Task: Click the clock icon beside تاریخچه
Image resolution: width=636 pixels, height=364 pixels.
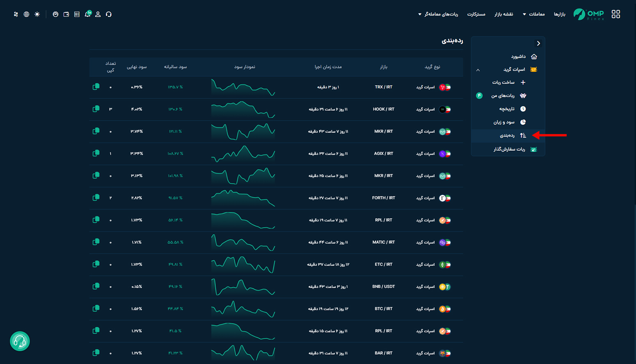Action: (523, 109)
